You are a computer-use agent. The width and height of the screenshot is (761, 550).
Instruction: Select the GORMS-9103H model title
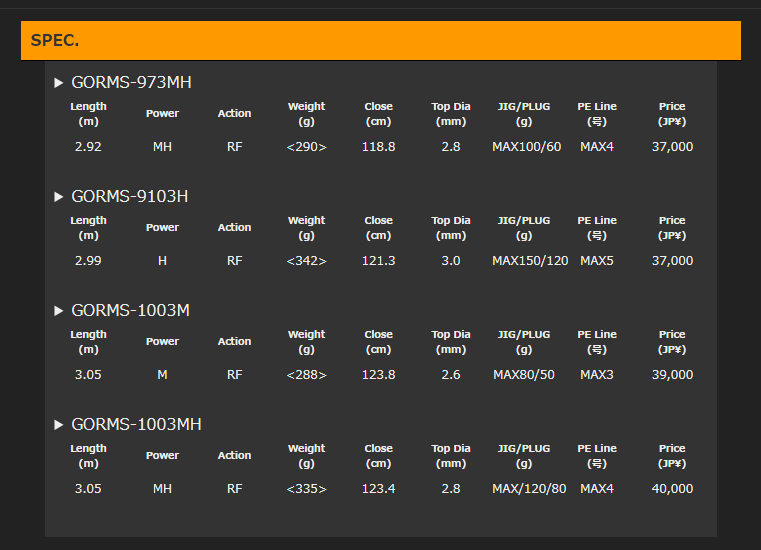point(130,197)
